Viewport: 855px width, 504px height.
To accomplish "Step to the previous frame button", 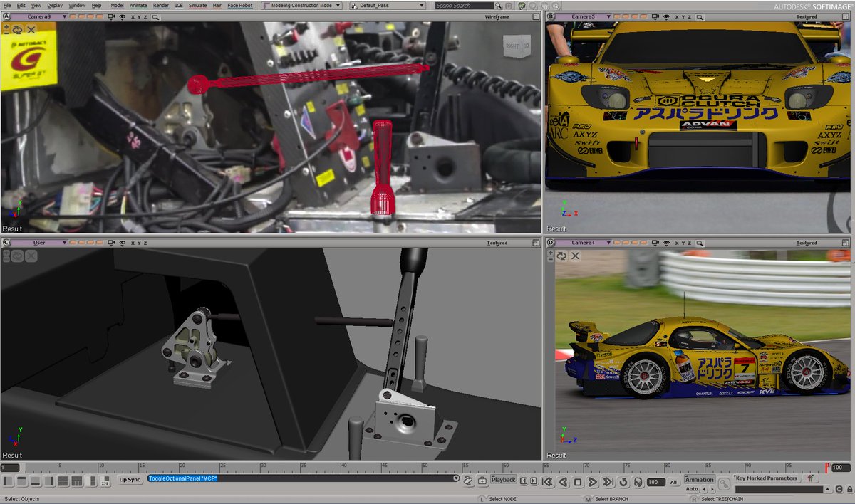I will pyautogui.click(x=524, y=481).
